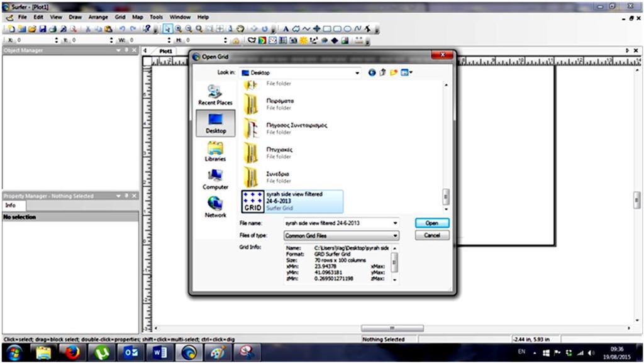Select the Ellipse drawing tool

pyautogui.click(x=347, y=29)
